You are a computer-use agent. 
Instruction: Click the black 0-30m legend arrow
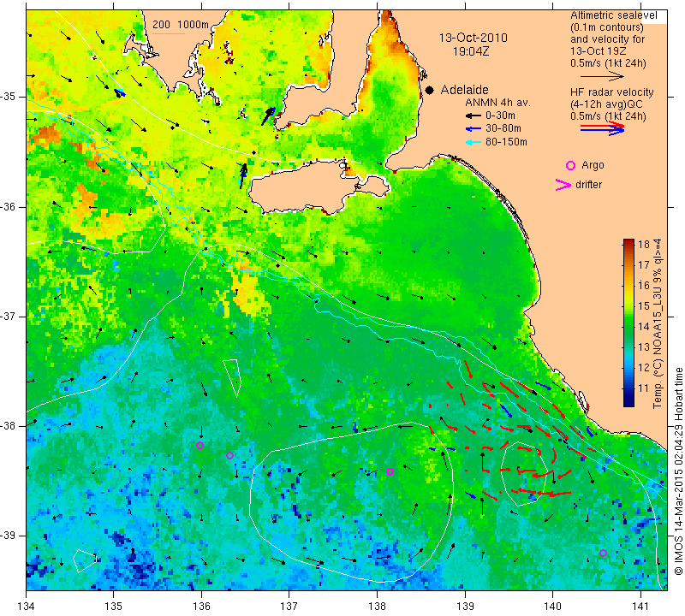(473, 116)
